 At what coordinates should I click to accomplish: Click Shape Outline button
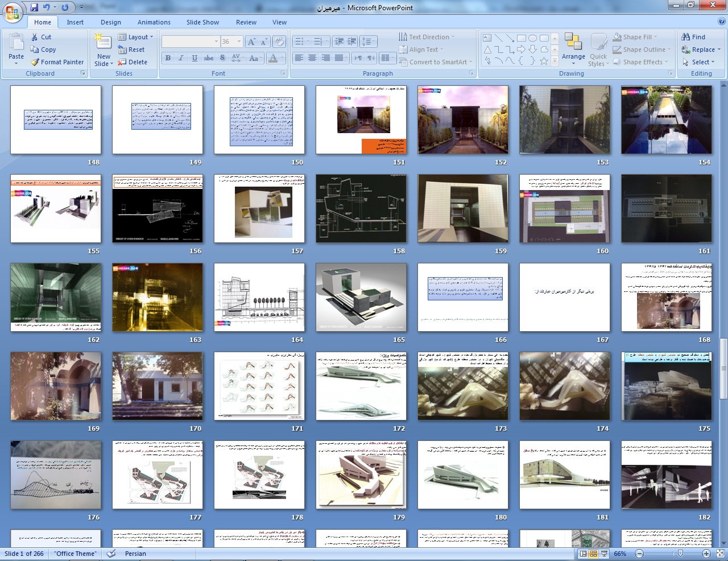(642, 49)
